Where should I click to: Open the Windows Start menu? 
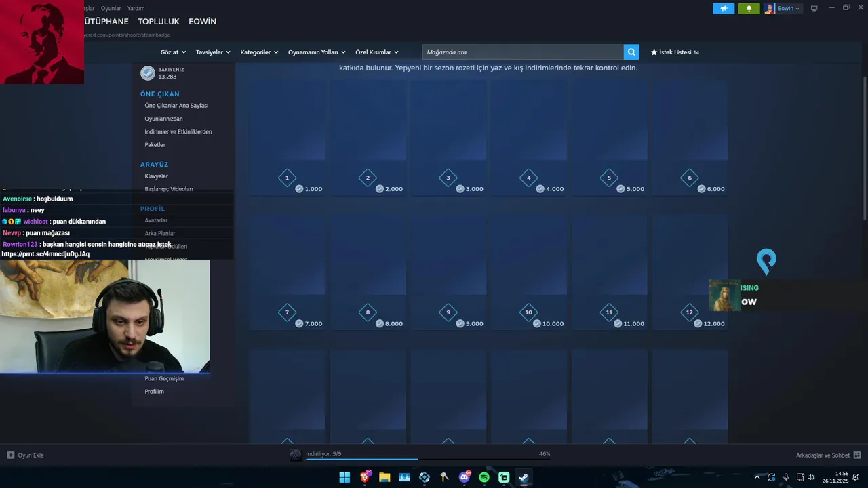click(344, 477)
